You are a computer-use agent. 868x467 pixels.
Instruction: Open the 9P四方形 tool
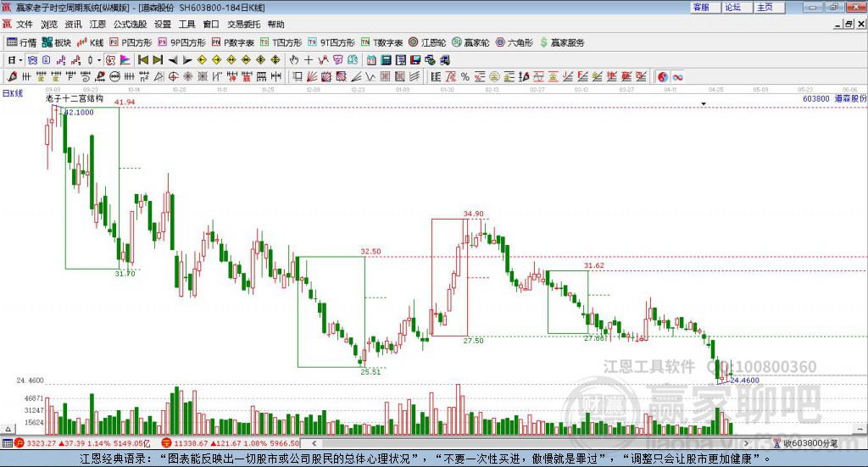coord(182,42)
